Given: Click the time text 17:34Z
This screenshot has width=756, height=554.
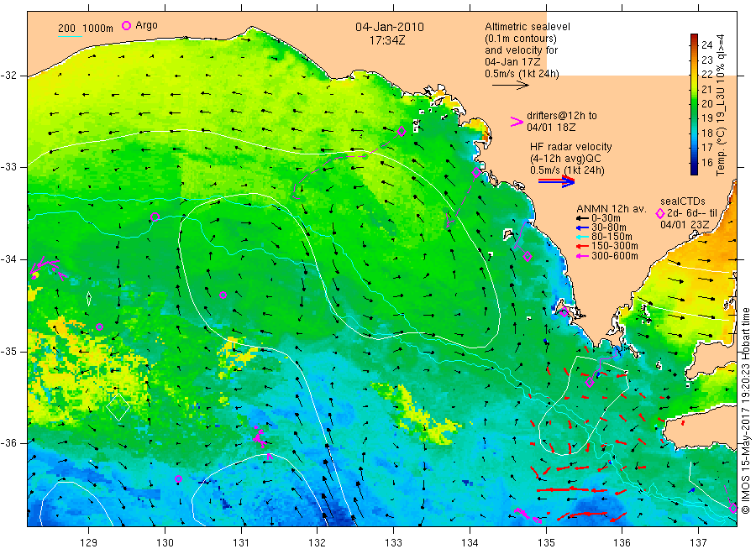Looking at the screenshot, I should pos(387,41).
